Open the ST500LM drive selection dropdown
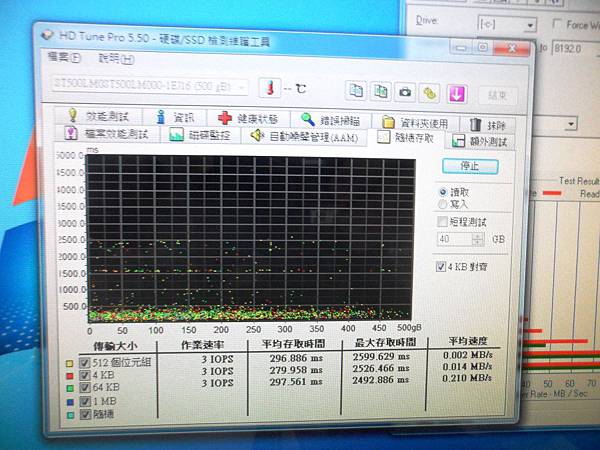Screen dimensions: 600x450 point(150,85)
